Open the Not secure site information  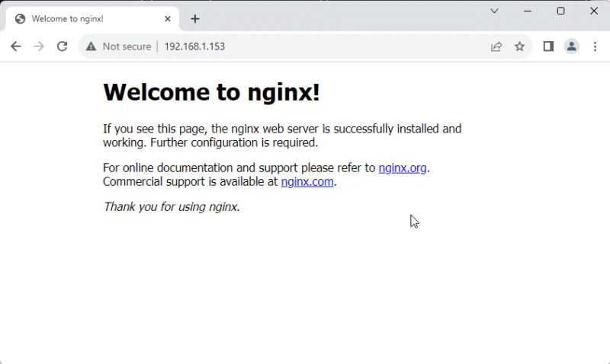coord(119,46)
